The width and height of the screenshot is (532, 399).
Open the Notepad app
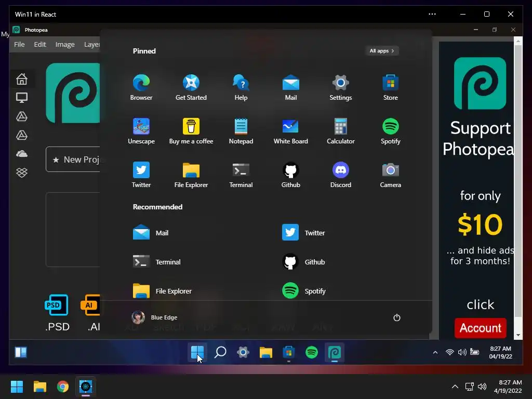click(x=241, y=131)
